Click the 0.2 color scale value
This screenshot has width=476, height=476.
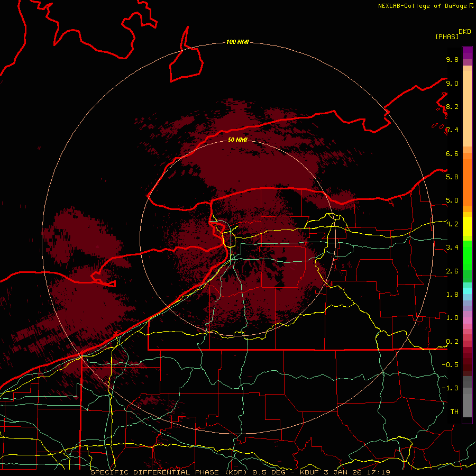[x=452, y=342]
